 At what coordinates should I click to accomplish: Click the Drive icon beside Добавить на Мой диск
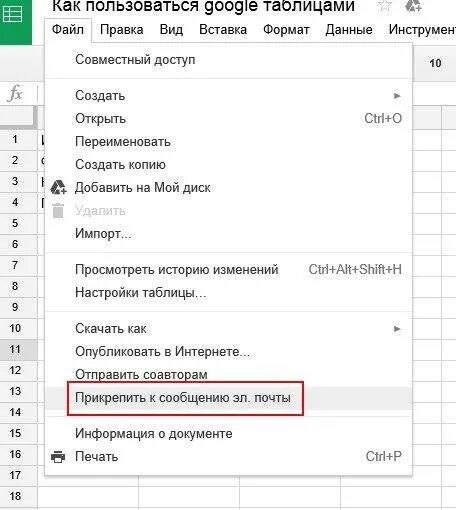point(58,188)
